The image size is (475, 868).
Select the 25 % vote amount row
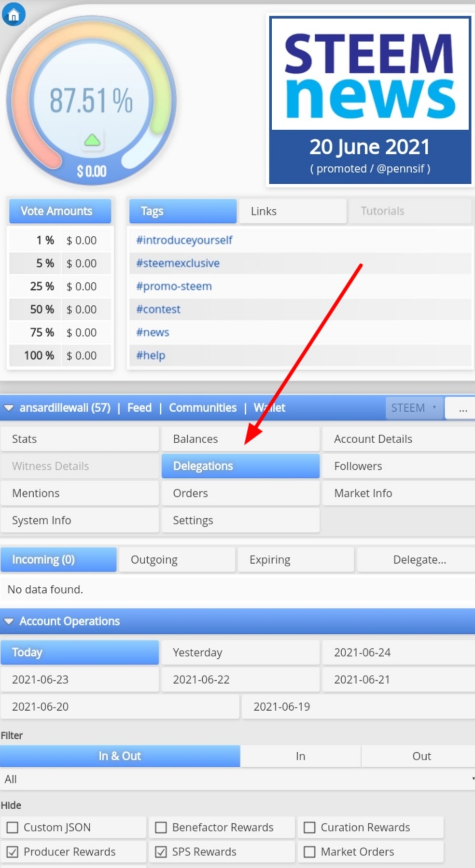(x=60, y=286)
